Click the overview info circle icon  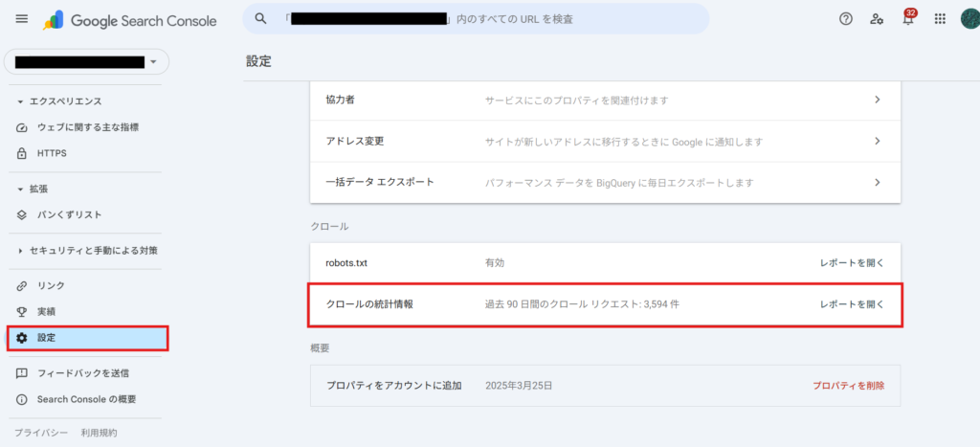(x=22, y=399)
